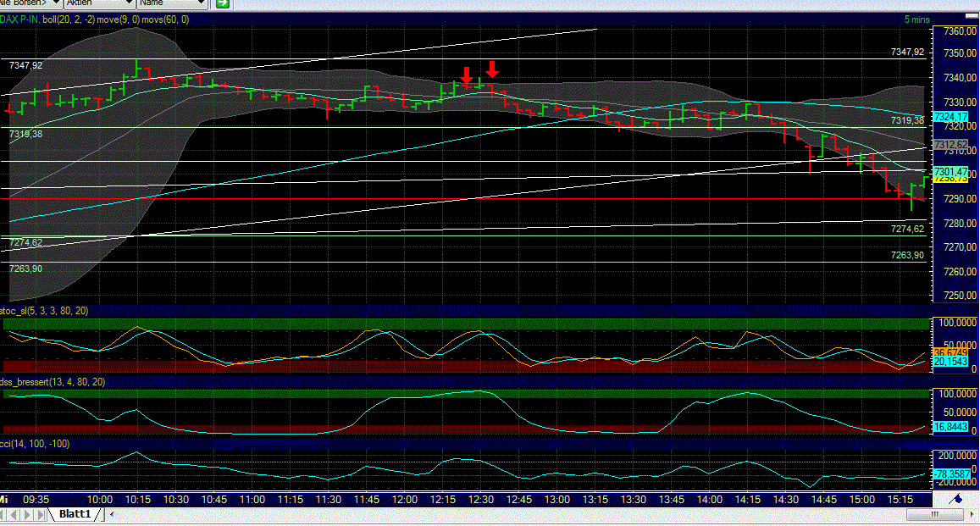This screenshot has width=980, height=526.
Task: Click the last-sheet navigation arrow
Action: [40, 514]
